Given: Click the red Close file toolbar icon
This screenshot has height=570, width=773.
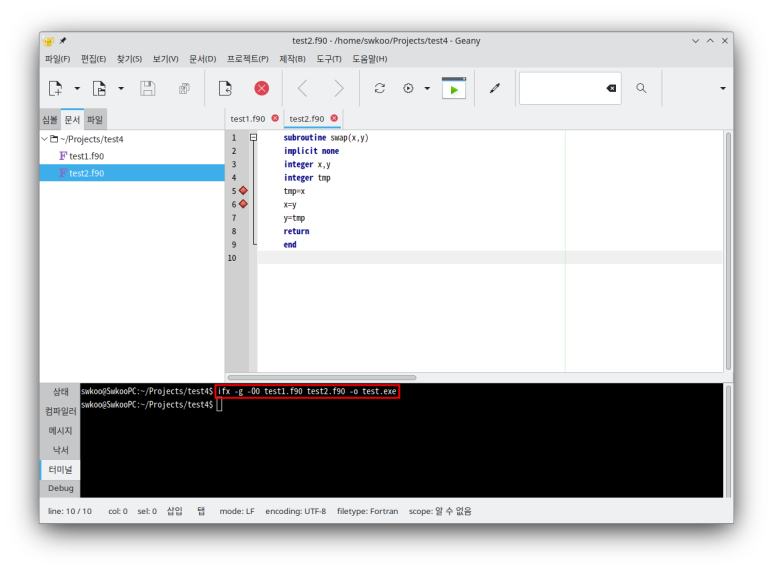Looking at the screenshot, I should coord(261,88).
